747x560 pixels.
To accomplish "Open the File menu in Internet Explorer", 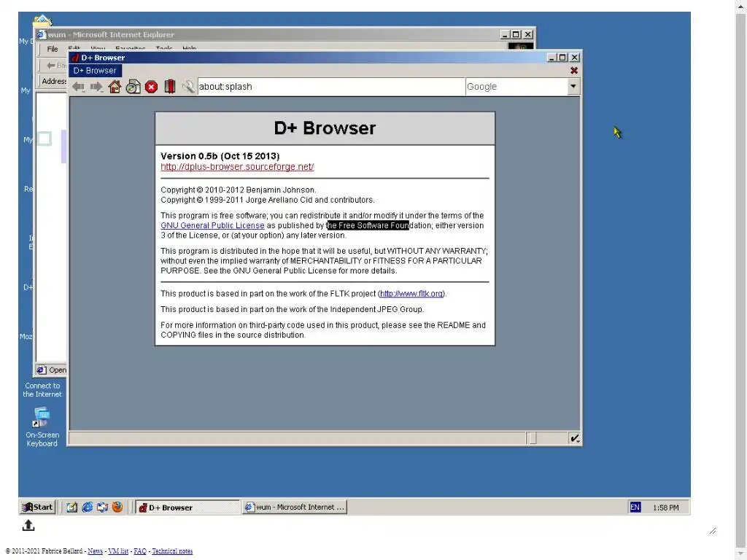I will (x=53, y=49).
